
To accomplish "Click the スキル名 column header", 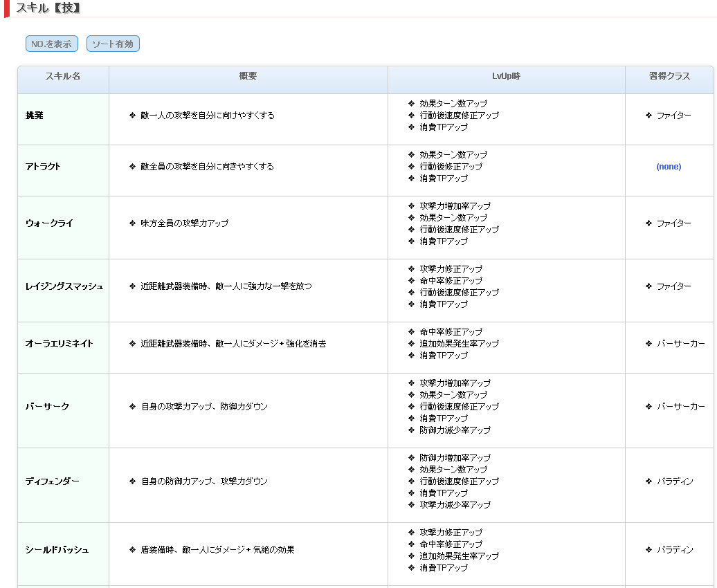I will point(63,76).
